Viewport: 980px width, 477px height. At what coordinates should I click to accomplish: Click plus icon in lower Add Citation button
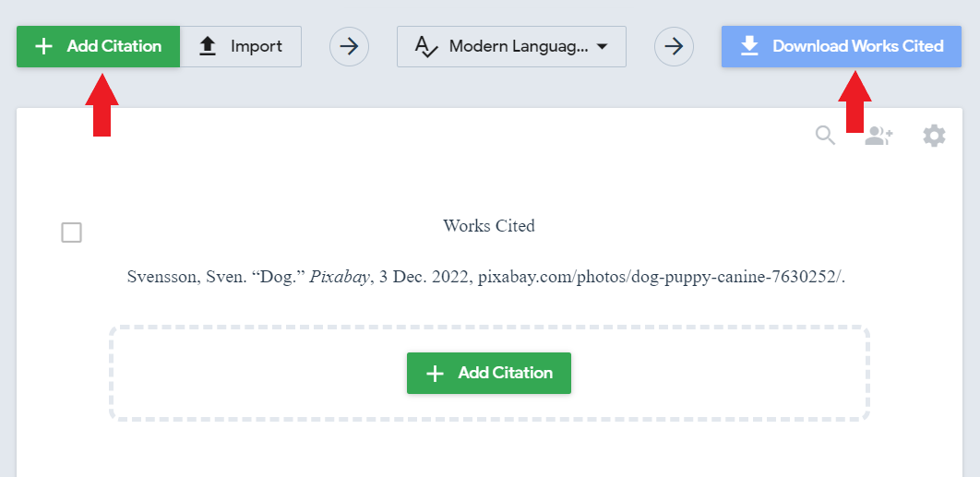(x=435, y=374)
